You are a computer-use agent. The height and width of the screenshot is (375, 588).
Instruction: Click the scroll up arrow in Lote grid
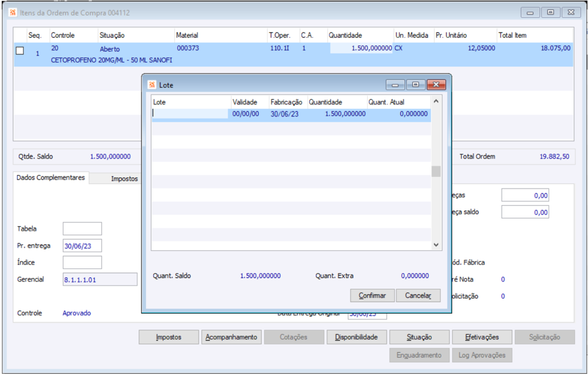pos(436,101)
